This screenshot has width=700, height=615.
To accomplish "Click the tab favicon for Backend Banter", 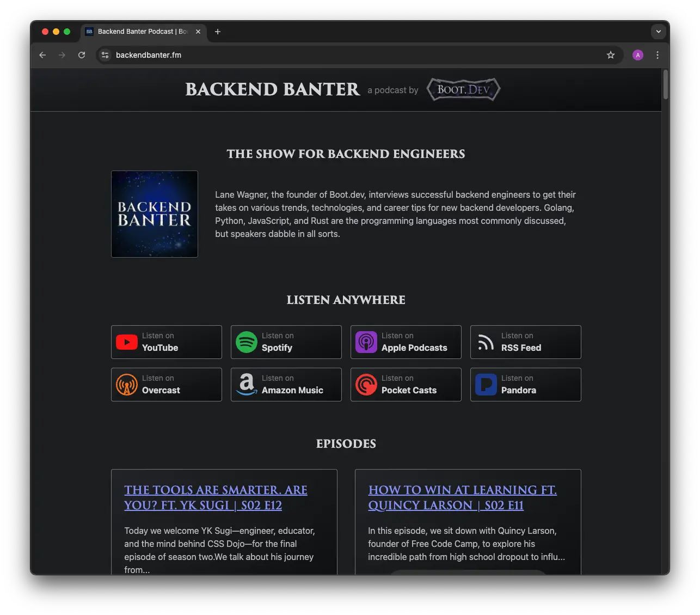I will (x=89, y=32).
